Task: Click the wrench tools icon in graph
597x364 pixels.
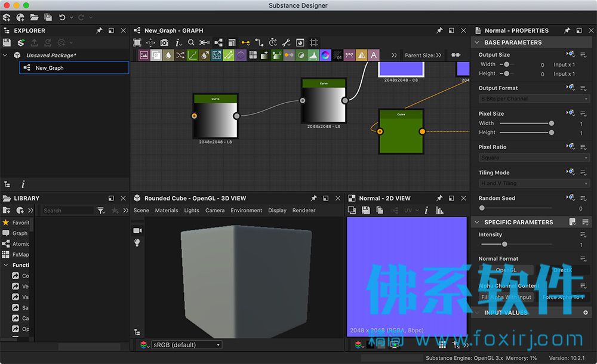Action: [287, 42]
